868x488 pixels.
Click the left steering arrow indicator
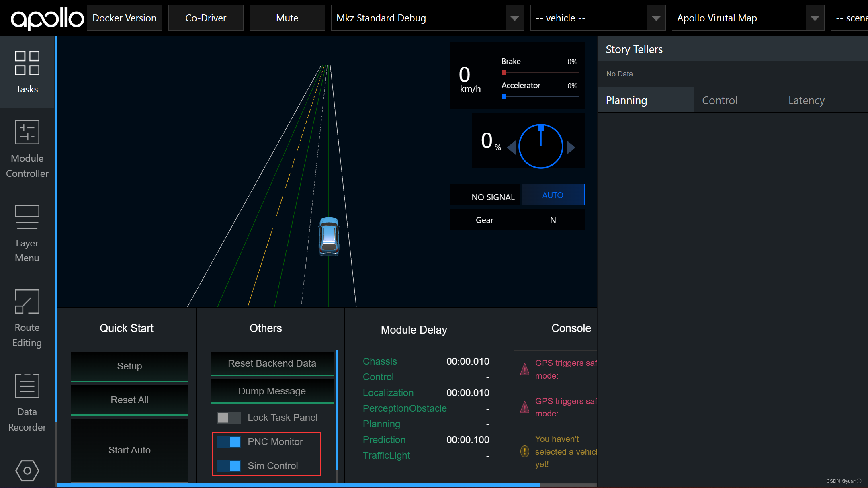pos(512,148)
